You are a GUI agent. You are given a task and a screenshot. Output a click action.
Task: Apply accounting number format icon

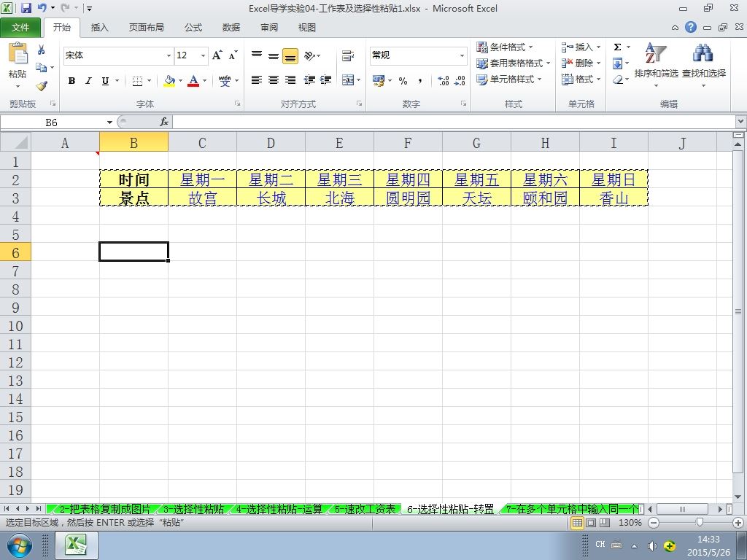[x=379, y=80]
